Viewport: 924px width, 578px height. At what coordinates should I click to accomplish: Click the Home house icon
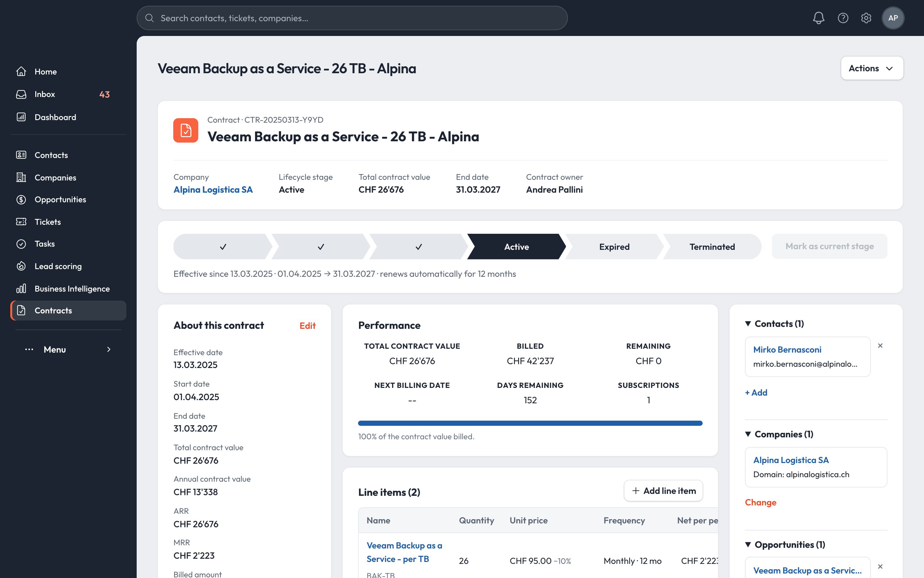21,72
